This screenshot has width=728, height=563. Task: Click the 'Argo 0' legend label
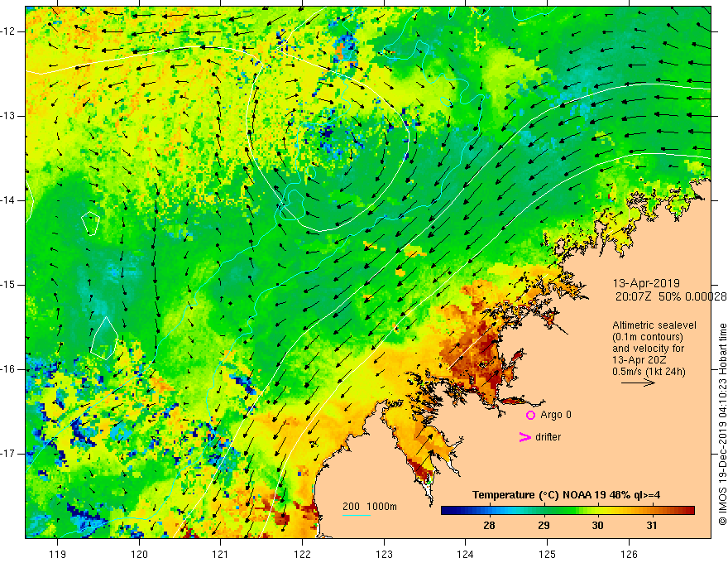coord(556,415)
